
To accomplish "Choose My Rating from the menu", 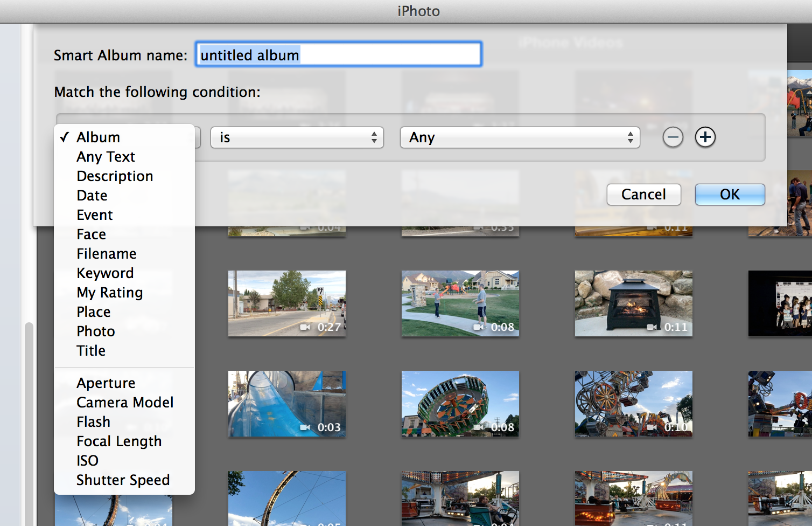I will 124,292.
